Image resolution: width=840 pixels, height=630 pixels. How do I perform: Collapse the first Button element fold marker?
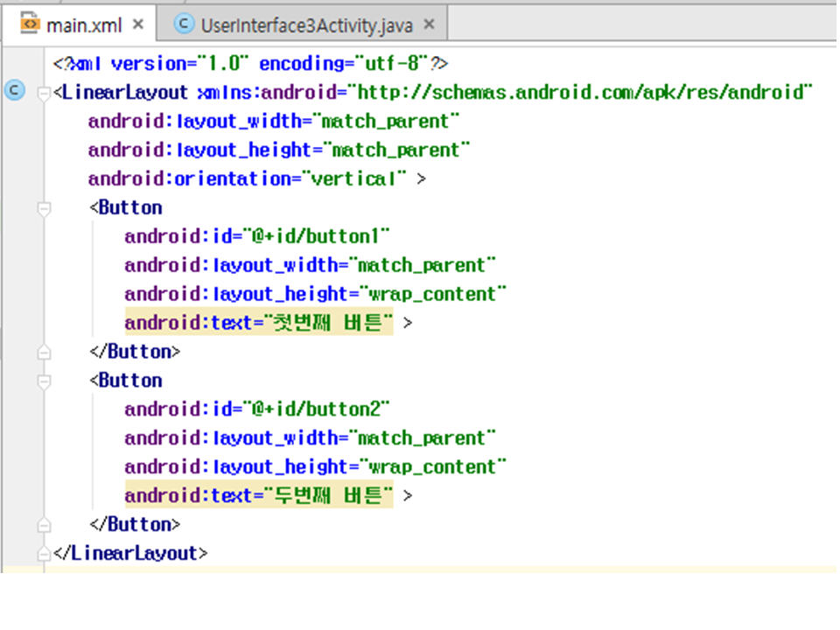(x=44, y=208)
